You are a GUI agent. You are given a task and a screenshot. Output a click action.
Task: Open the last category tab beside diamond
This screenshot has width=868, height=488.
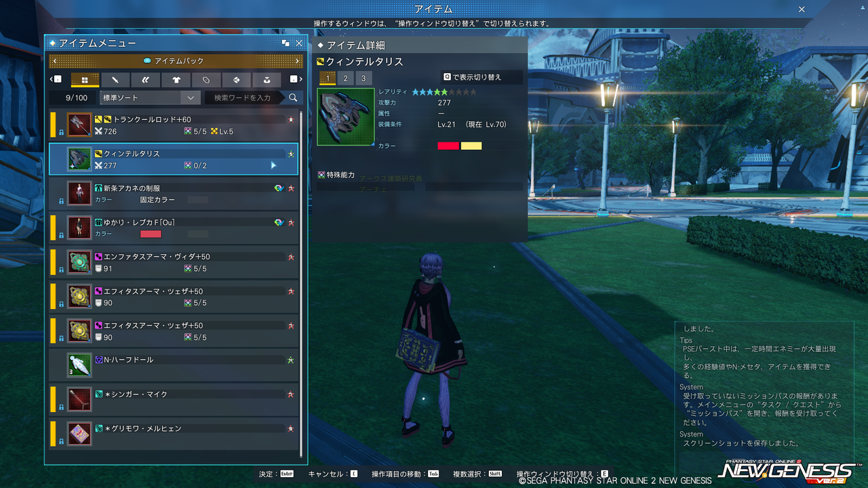267,80
